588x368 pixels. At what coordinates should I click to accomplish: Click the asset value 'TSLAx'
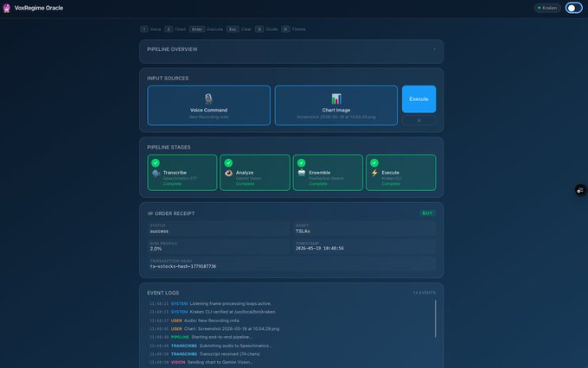click(303, 232)
